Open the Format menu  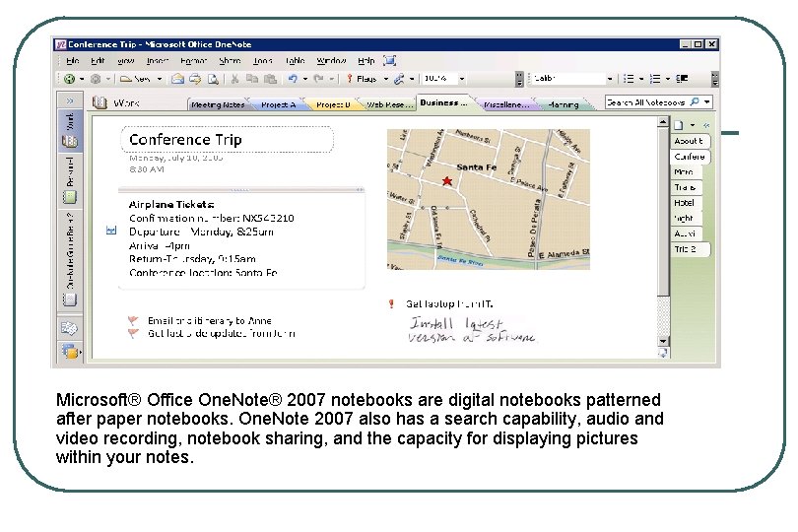[x=193, y=60]
